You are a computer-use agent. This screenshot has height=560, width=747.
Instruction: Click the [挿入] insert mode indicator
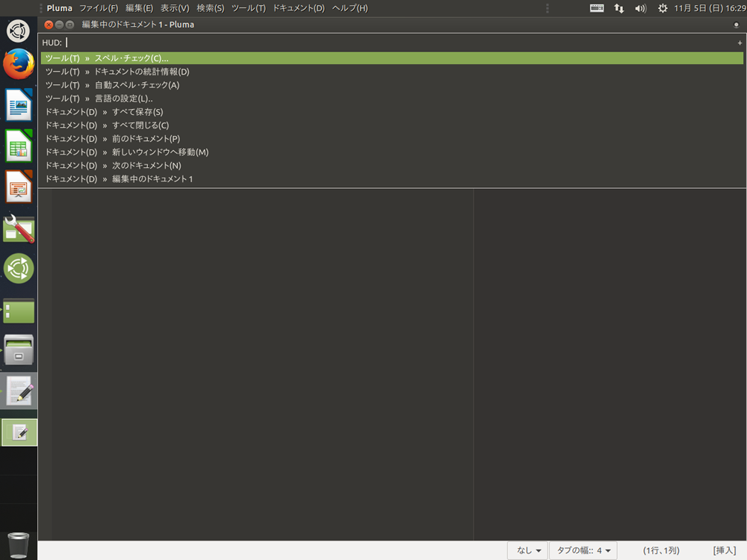[724, 550]
